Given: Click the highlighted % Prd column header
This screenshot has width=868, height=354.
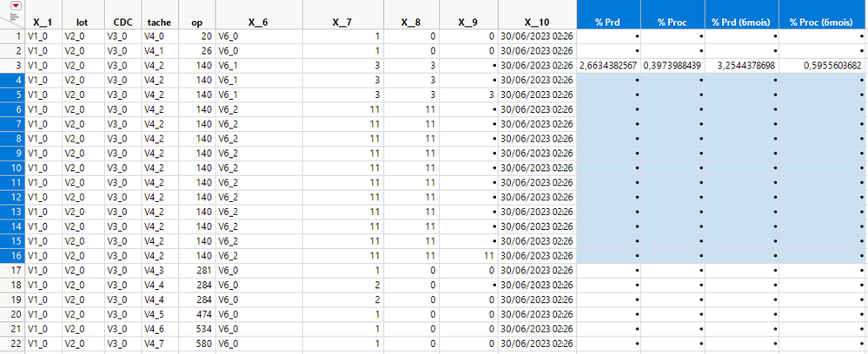Looking at the screenshot, I should [x=609, y=15].
